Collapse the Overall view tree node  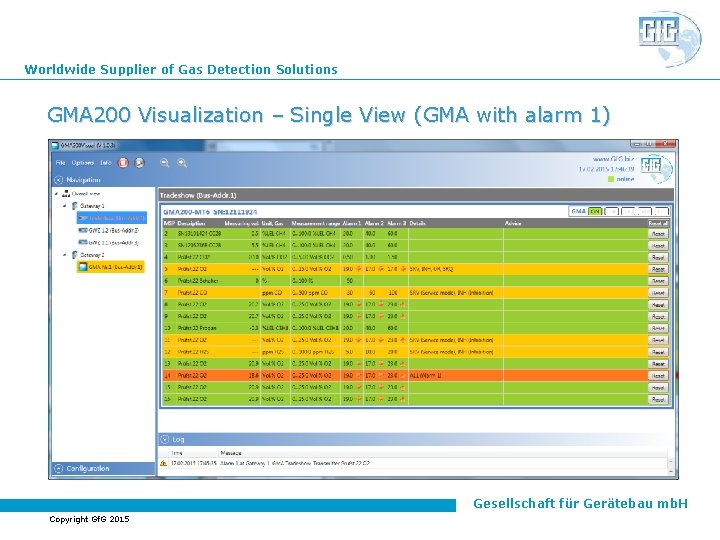point(56,194)
